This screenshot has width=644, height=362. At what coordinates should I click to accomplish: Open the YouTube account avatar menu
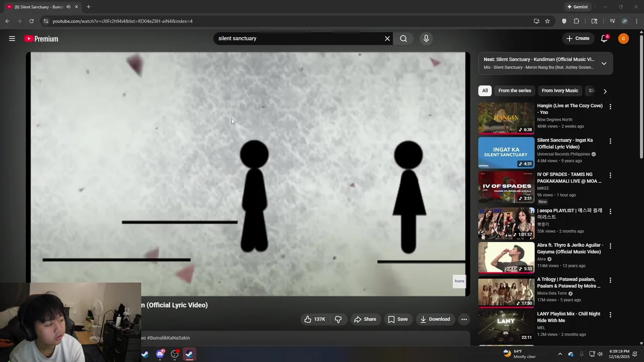[623, 39]
